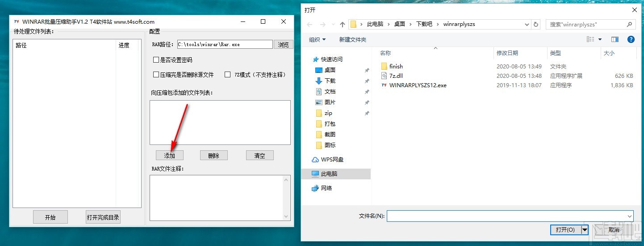Open the recent locations dropdown arrow
644x246 pixels.
[334, 24]
